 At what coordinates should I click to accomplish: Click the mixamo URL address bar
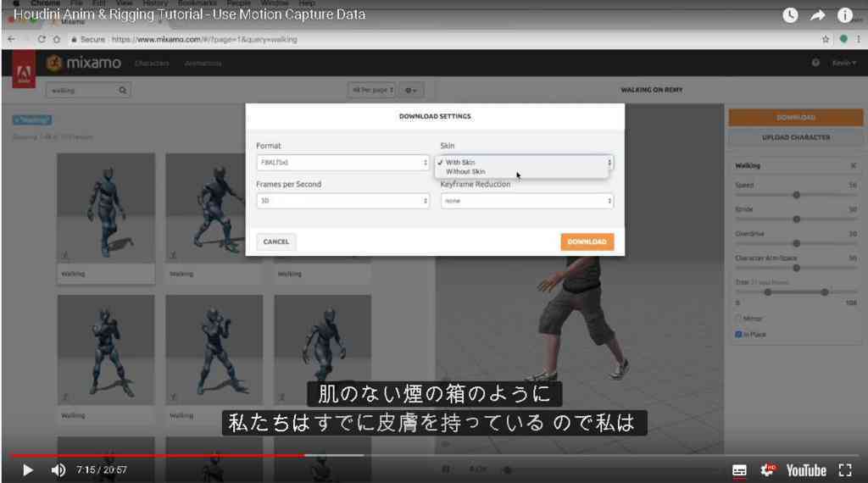pyautogui.click(x=205, y=39)
